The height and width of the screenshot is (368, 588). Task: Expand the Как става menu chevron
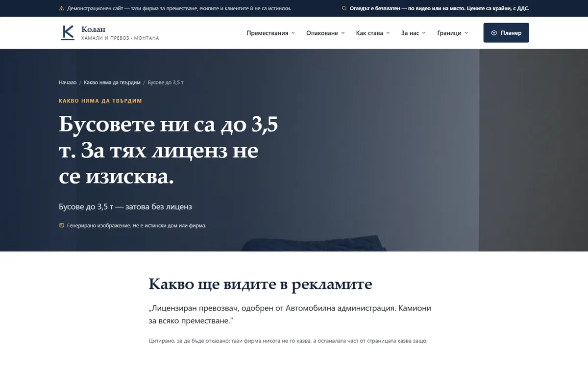pos(388,33)
